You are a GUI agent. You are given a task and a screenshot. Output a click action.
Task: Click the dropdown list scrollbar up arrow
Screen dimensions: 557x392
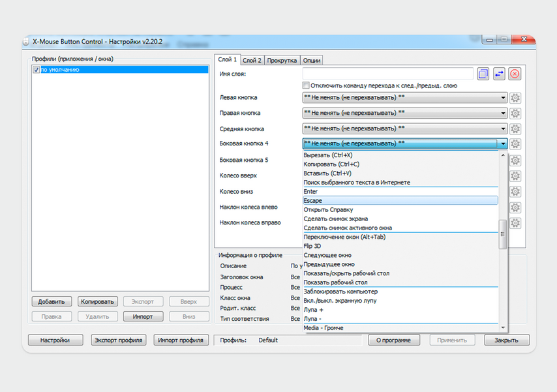coord(503,155)
